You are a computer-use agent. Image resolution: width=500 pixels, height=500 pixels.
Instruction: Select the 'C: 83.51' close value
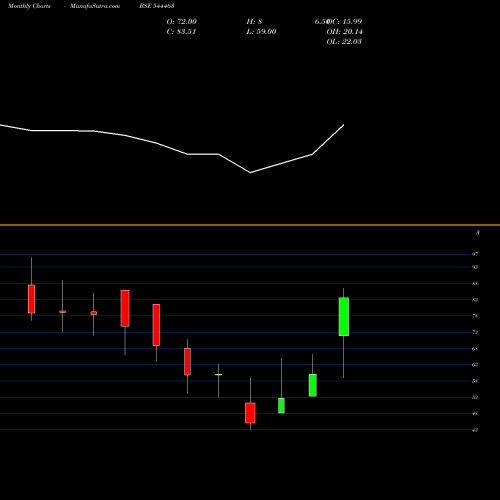pyautogui.click(x=181, y=32)
